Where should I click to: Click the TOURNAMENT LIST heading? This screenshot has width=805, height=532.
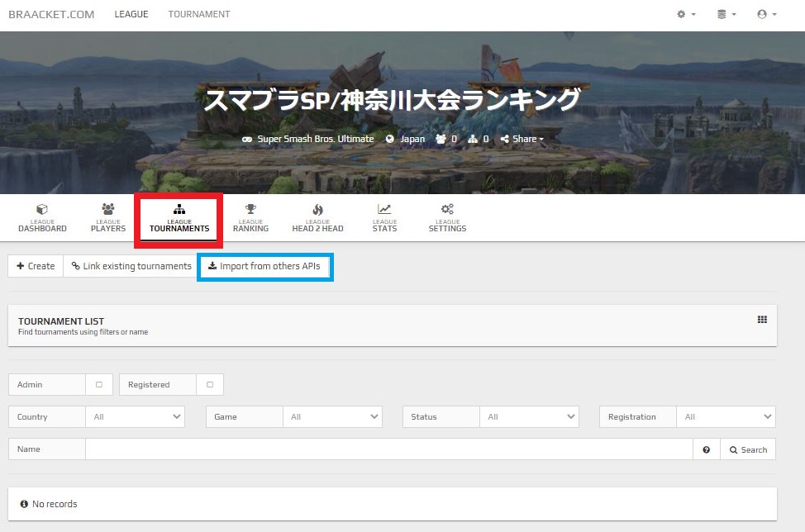coord(61,321)
